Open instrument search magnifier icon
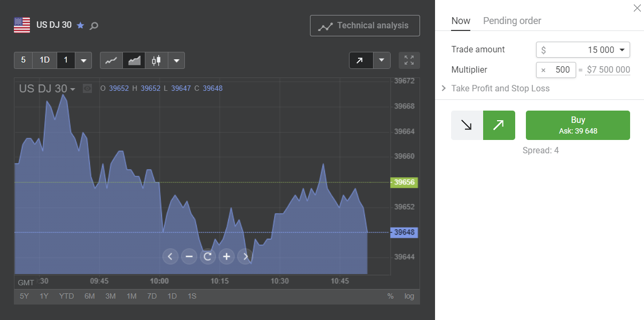The image size is (644, 320). tap(94, 25)
